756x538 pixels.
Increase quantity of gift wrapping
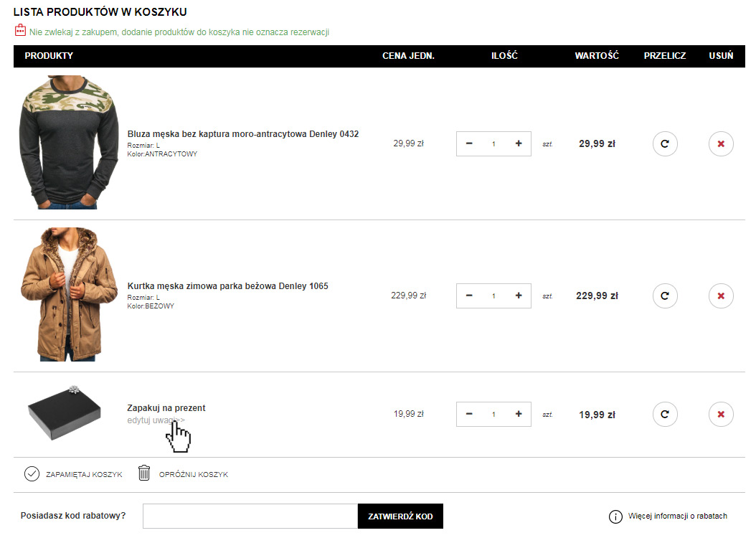519,414
